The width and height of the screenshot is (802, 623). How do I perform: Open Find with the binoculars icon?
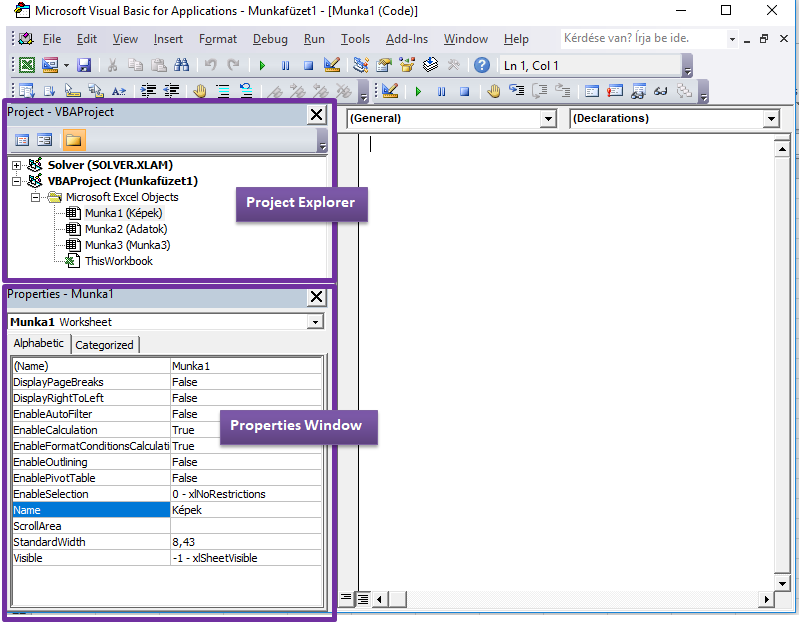click(x=182, y=65)
